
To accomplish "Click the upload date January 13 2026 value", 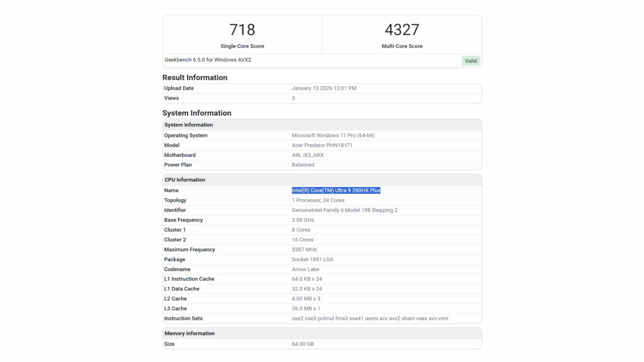I will coord(324,88).
